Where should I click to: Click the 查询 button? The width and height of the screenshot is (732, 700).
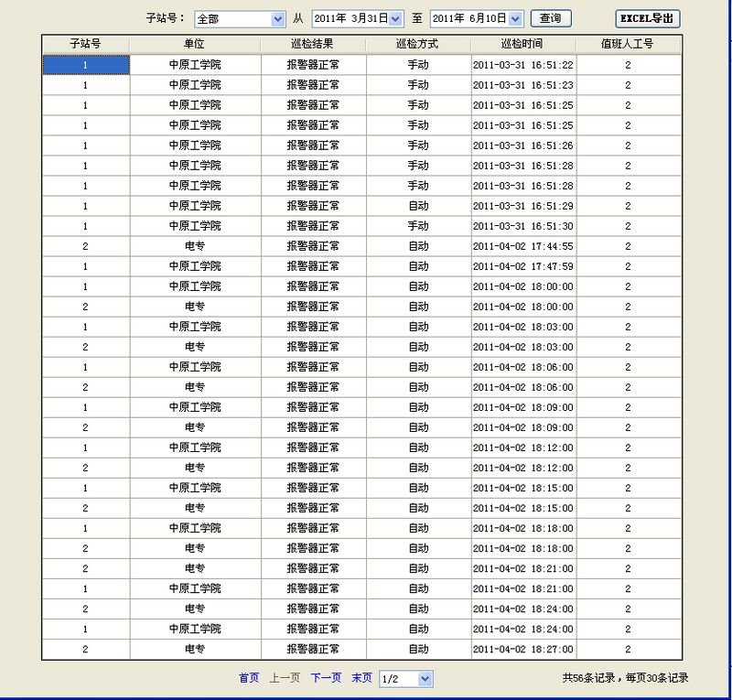(x=551, y=18)
